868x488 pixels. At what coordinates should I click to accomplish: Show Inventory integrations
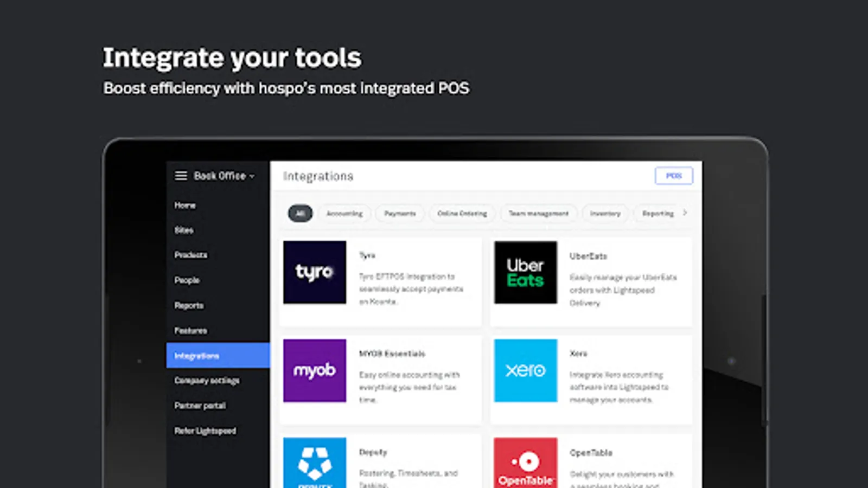605,214
